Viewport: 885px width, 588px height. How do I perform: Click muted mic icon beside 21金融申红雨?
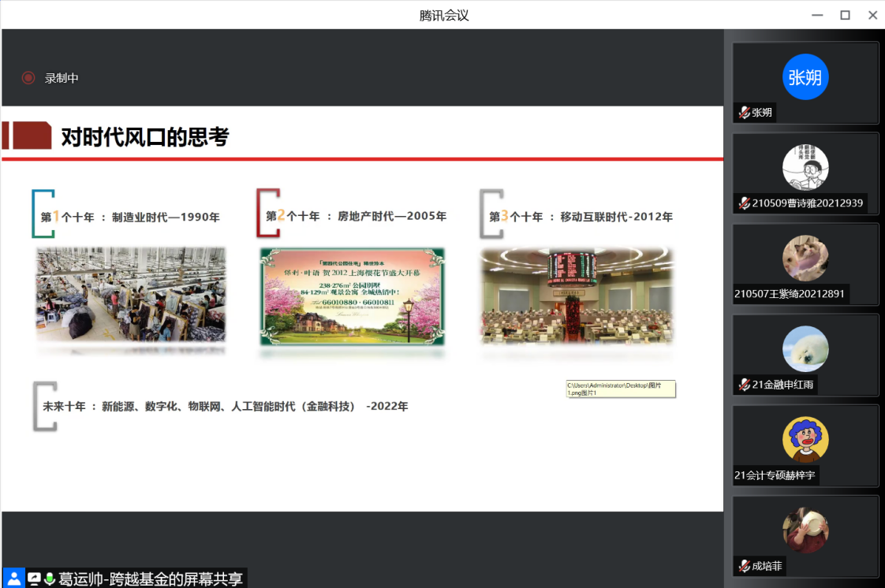743,385
